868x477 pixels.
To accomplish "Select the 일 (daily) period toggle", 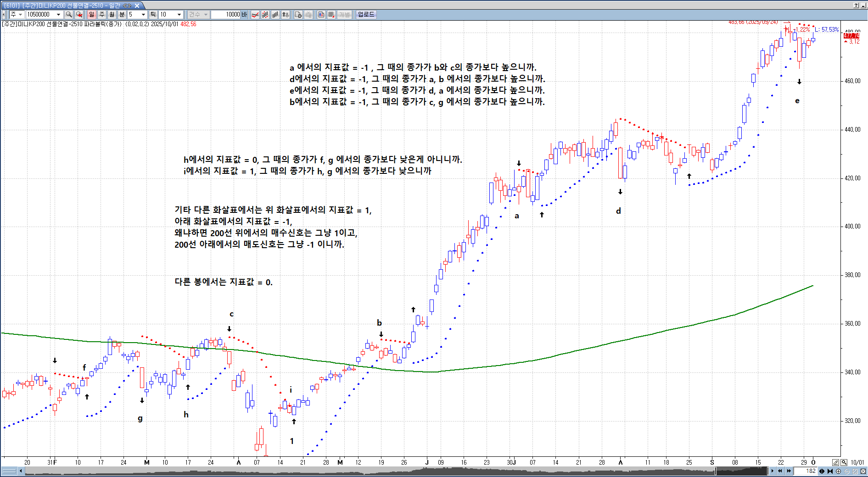I will (x=91, y=15).
